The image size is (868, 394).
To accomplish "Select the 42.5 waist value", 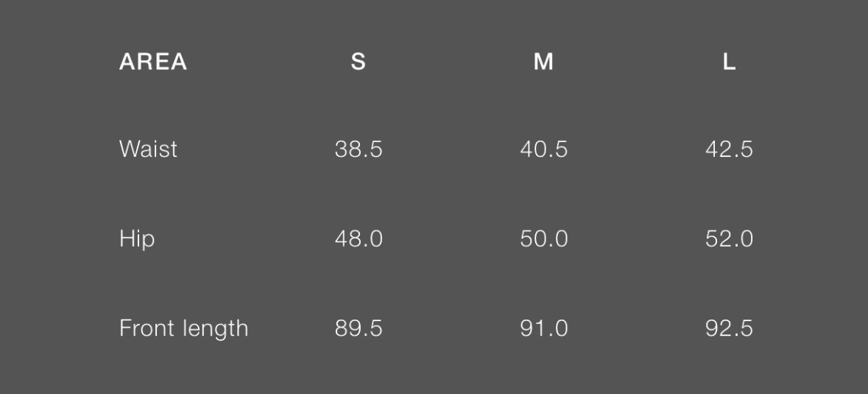I will 729,149.
